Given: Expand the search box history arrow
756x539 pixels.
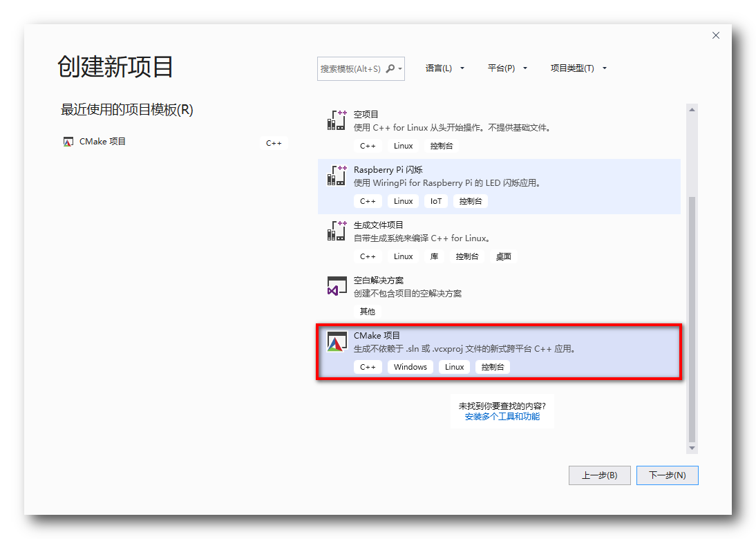Looking at the screenshot, I should click(x=400, y=69).
